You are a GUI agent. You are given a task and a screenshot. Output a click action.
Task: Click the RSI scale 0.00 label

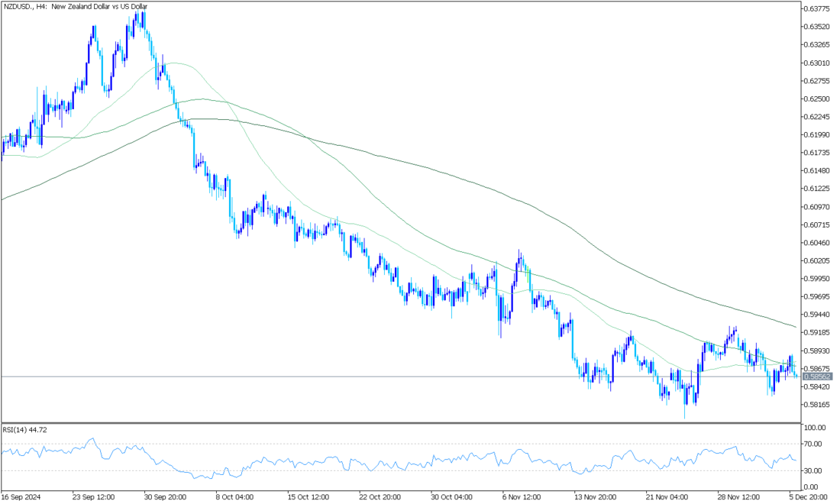click(812, 487)
